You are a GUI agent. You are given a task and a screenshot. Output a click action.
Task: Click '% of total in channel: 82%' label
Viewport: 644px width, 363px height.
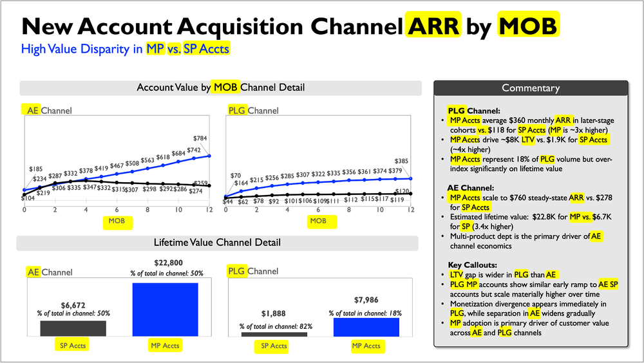(276, 326)
